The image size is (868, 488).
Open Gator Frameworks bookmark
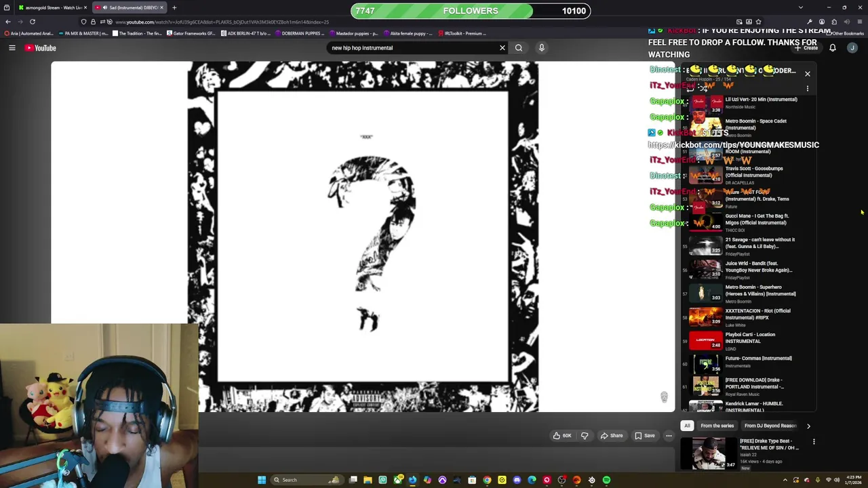click(x=191, y=33)
